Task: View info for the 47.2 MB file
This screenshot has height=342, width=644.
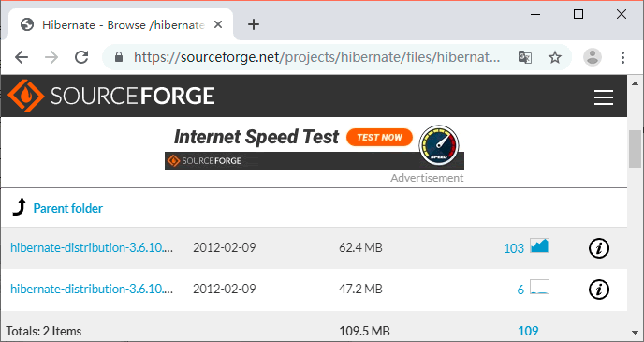Action: click(599, 290)
